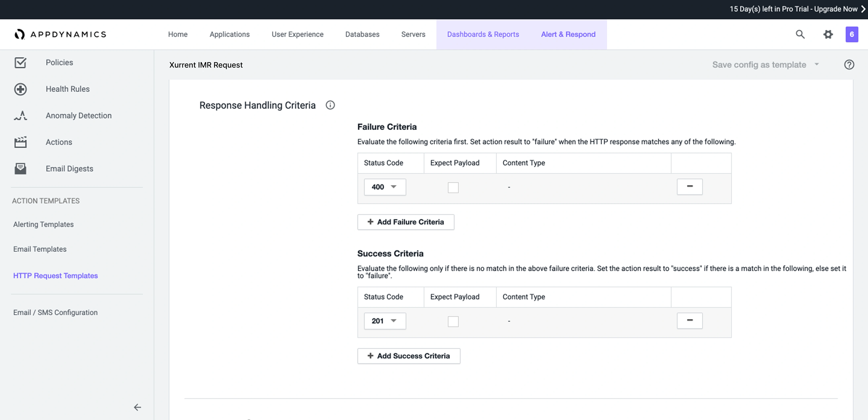This screenshot has height=420, width=868.
Task: Enable Expect Payload for 400 failure row
Action: click(x=453, y=187)
